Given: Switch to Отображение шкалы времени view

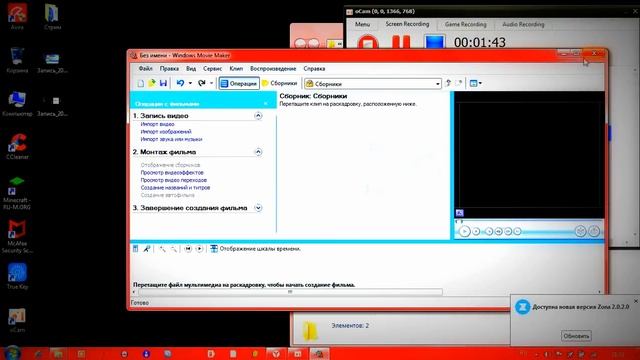Looking at the screenshot, I should point(256,249).
